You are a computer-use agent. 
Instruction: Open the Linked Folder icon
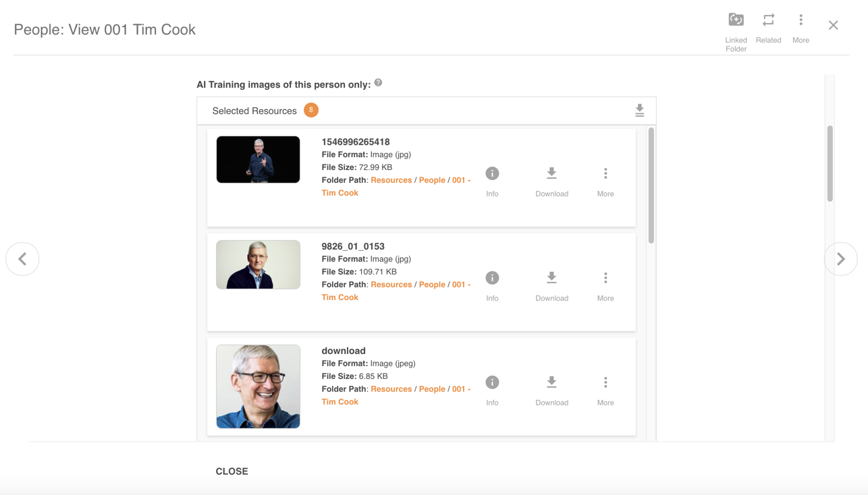(736, 20)
